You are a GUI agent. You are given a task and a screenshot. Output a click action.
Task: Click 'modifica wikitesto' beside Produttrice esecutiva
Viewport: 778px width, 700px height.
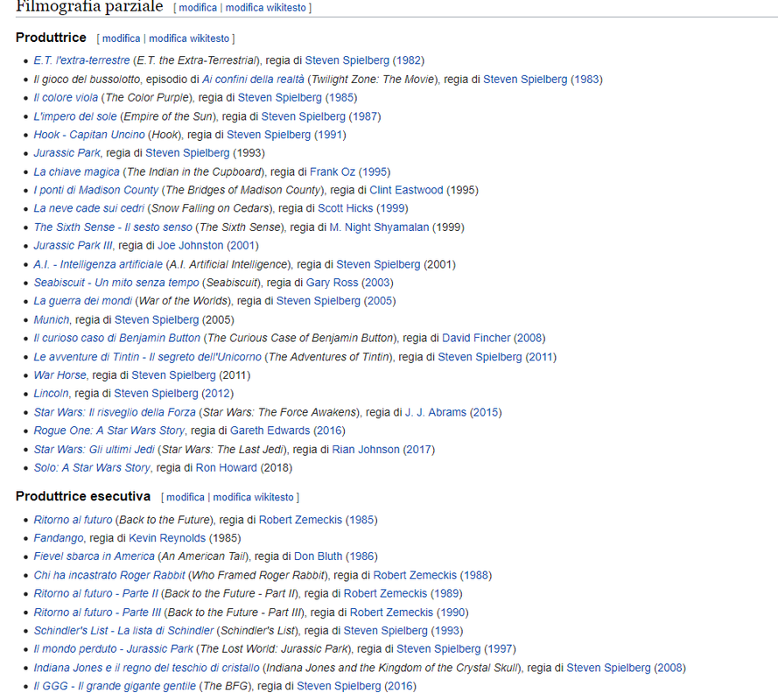coord(253,497)
